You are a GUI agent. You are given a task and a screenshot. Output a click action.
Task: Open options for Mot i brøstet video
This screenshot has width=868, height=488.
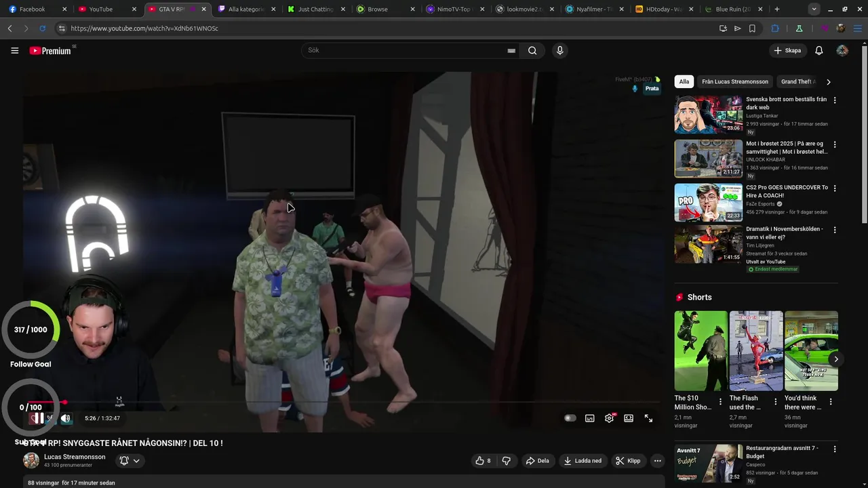click(835, 144)
